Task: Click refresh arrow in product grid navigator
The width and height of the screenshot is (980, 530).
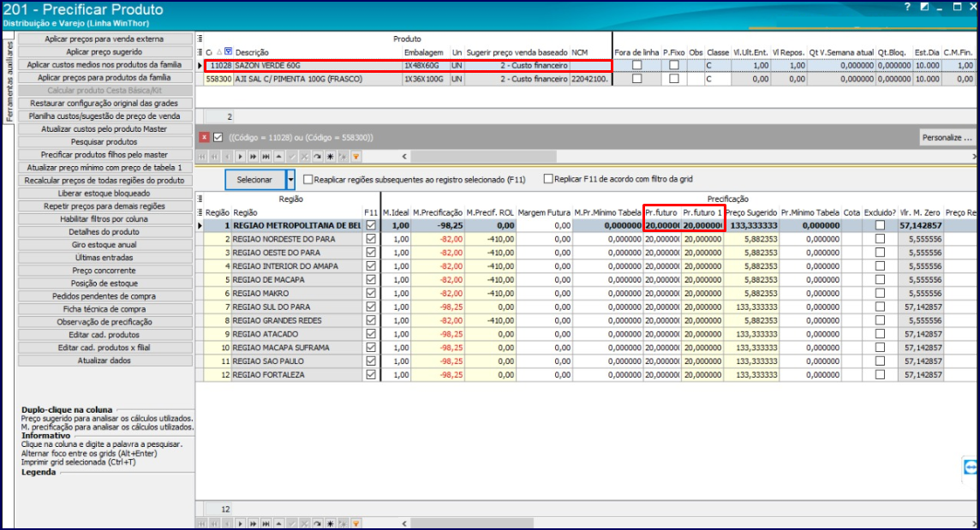Action: point(318,157)
